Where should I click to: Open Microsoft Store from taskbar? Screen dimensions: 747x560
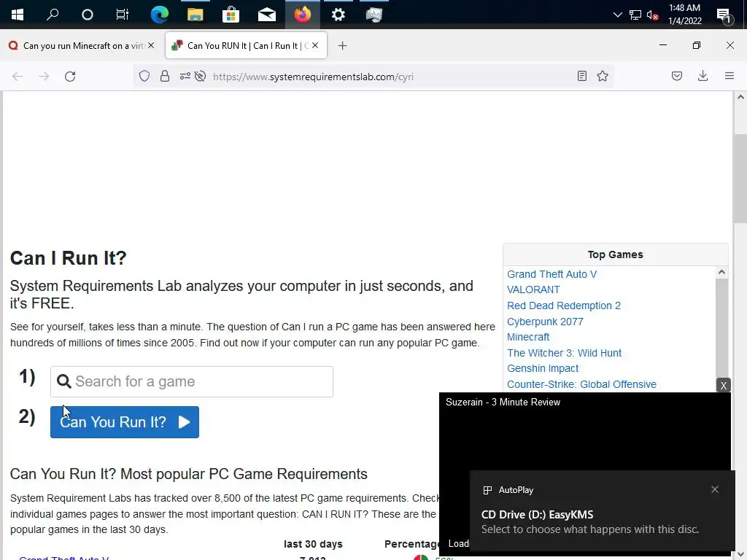pyautogui.click(x=231, y=15)
